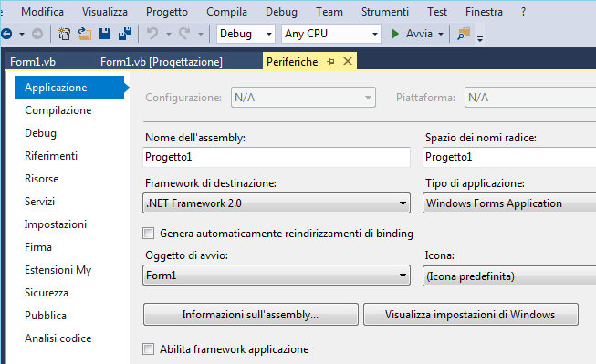Save the current file with the disk icon
The image size is (596, 364).
point(105,34)
